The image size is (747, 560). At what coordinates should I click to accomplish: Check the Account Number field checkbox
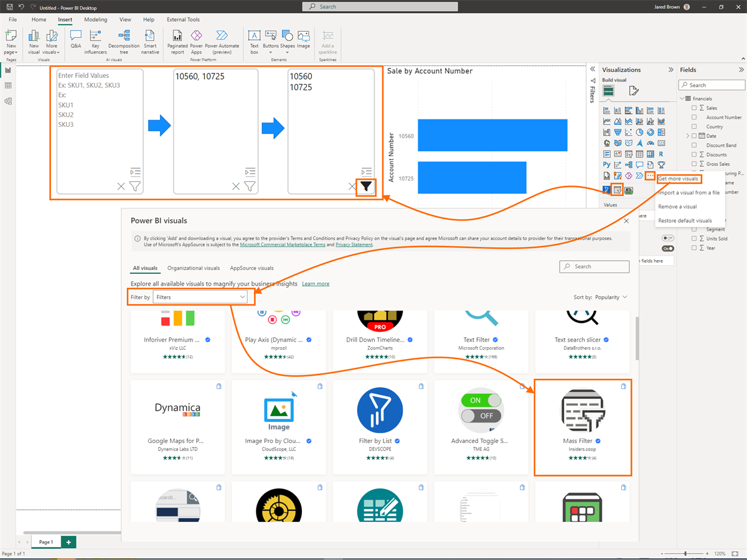694,117
